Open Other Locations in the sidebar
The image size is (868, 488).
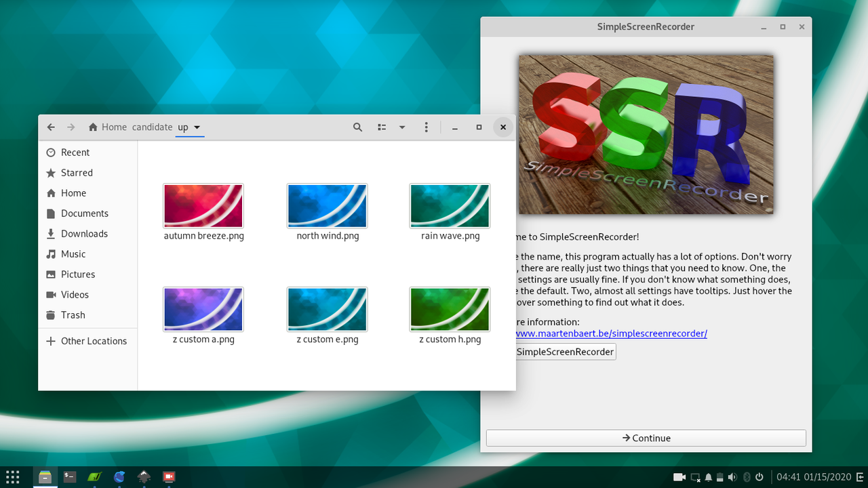[87, 341]
